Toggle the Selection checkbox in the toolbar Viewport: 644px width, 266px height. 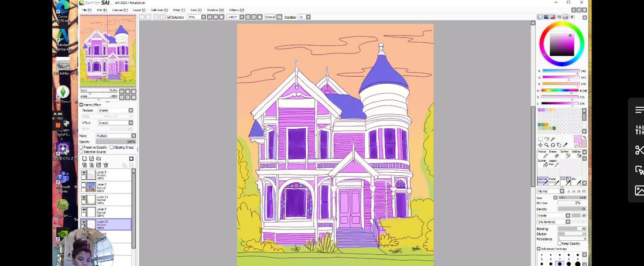(169, 17)
